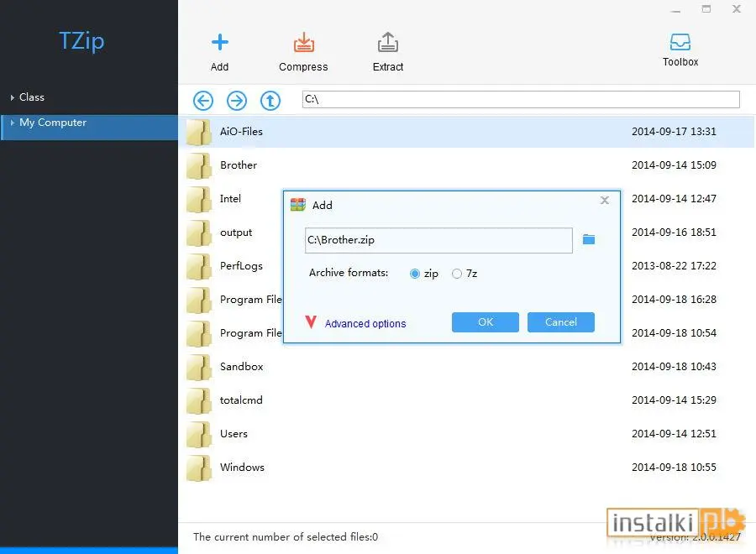Image resolution: width=756 pixels, height=554 pixels.
Task: Go up one folder level
Action: point(270,101)
